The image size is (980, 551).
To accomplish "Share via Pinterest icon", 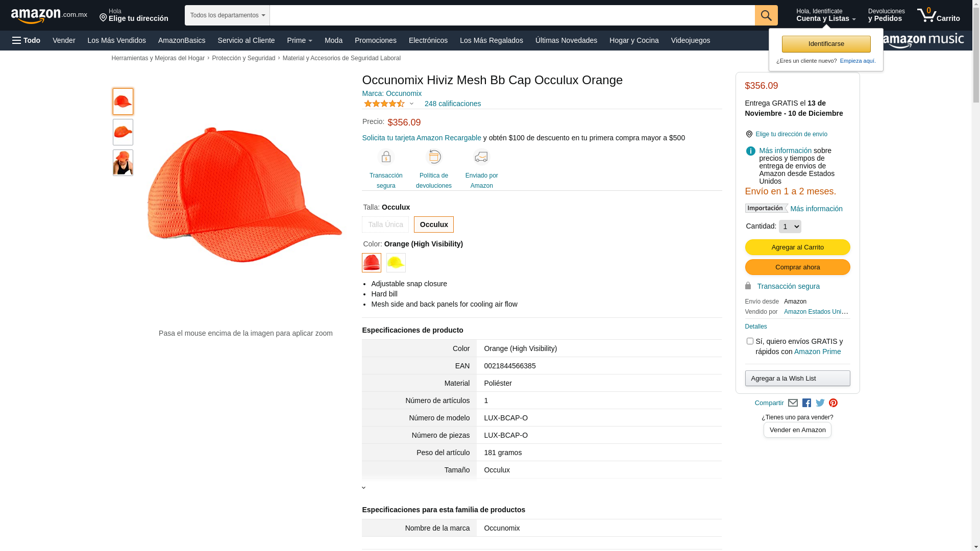I will pos(833,403).
